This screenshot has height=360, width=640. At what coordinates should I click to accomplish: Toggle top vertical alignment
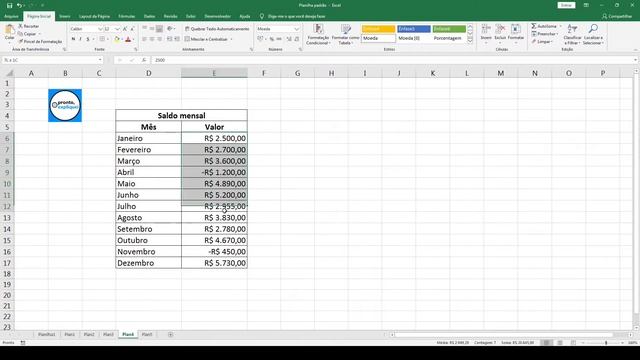(144, 29)
